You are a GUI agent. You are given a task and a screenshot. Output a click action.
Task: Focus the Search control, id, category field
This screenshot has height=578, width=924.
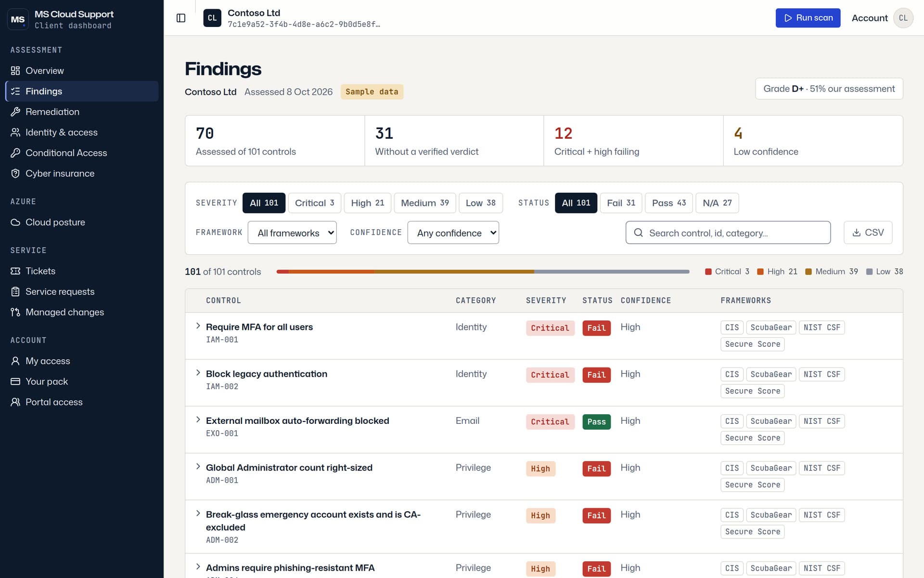coord(728,233)
